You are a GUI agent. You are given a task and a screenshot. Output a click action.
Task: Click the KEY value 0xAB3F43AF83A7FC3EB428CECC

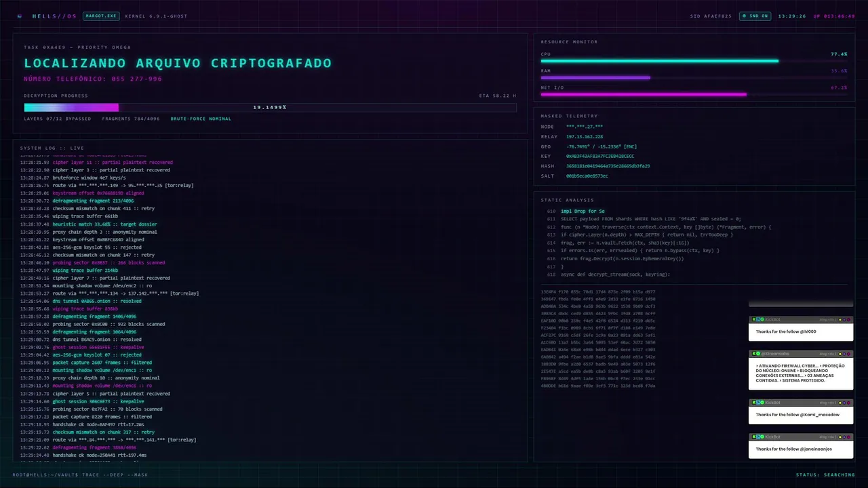click(x=600, y=156)
